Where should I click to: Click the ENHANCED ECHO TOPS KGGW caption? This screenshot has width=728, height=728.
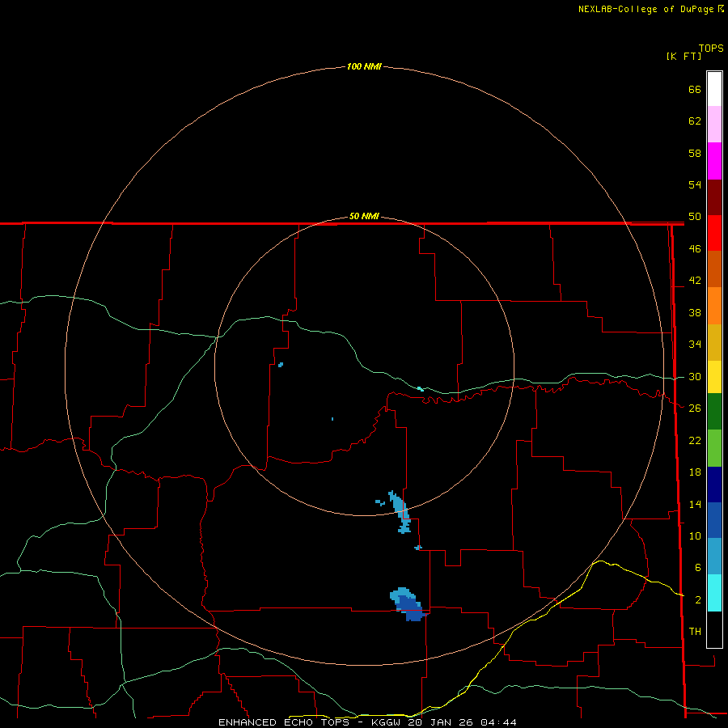[366, 722]
